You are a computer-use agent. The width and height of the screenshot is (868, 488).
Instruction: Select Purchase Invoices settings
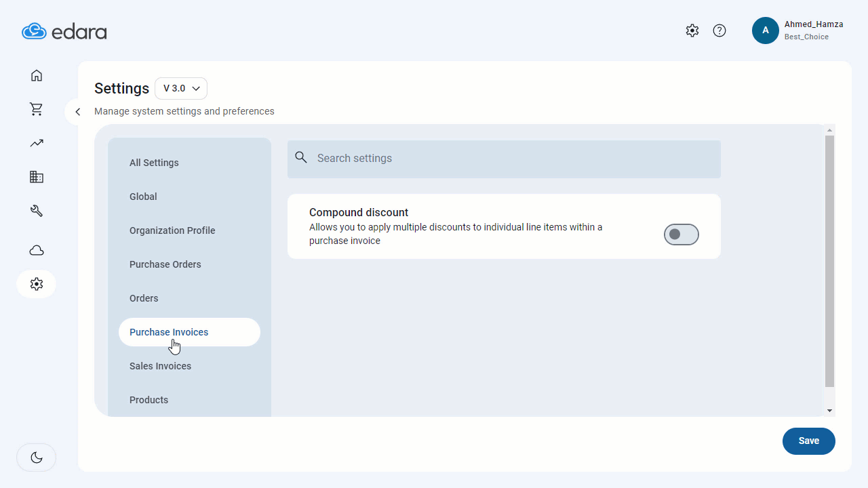[x=189, y=332]
